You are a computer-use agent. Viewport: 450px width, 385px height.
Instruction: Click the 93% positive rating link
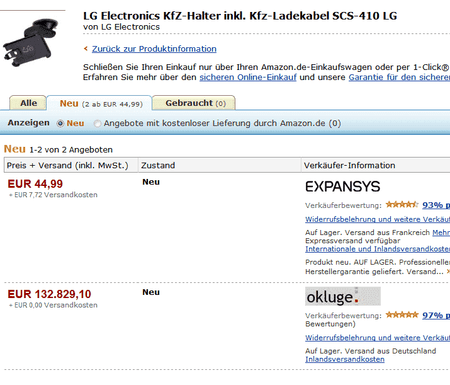(436, 205)
